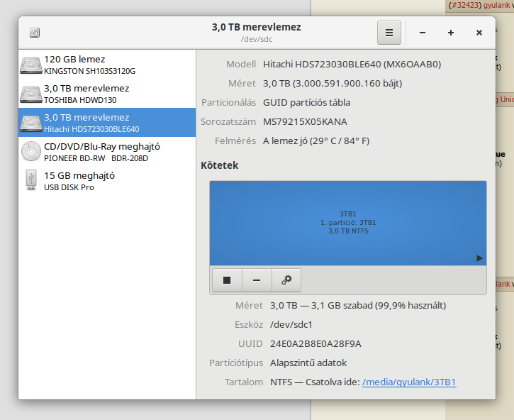This screenshot has height=420, width=514.
Task: Select the PIONEER BD-RW optical drive
Action: [x=107, y=152]
